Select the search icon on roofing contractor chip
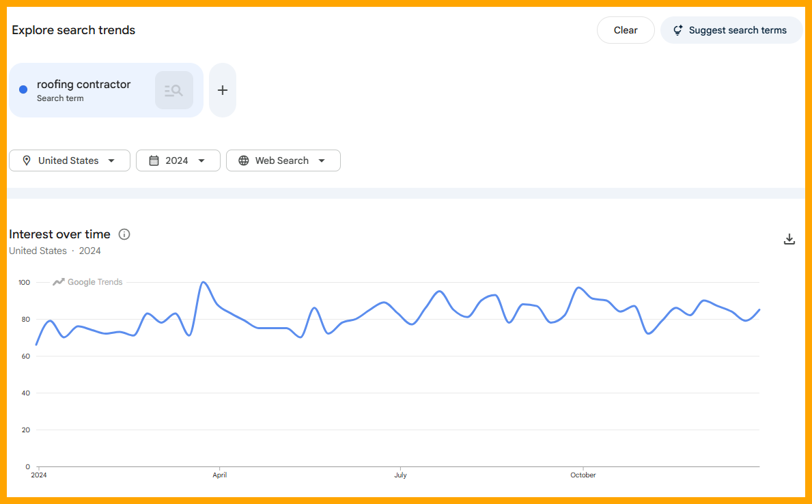This screenshot has width=812, height=504. pyautogui.click(x=173, y=89)
